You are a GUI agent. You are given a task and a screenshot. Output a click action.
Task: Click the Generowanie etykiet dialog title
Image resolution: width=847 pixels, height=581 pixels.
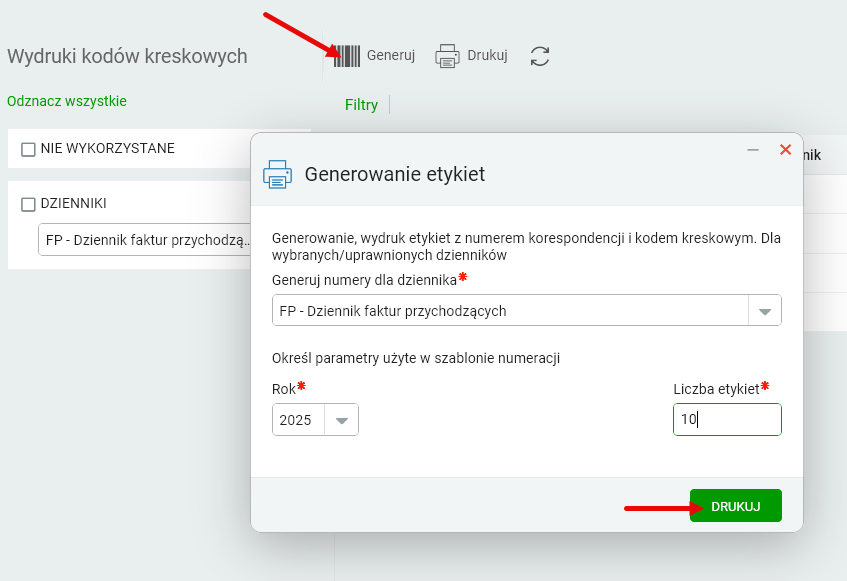pos(395,174)
